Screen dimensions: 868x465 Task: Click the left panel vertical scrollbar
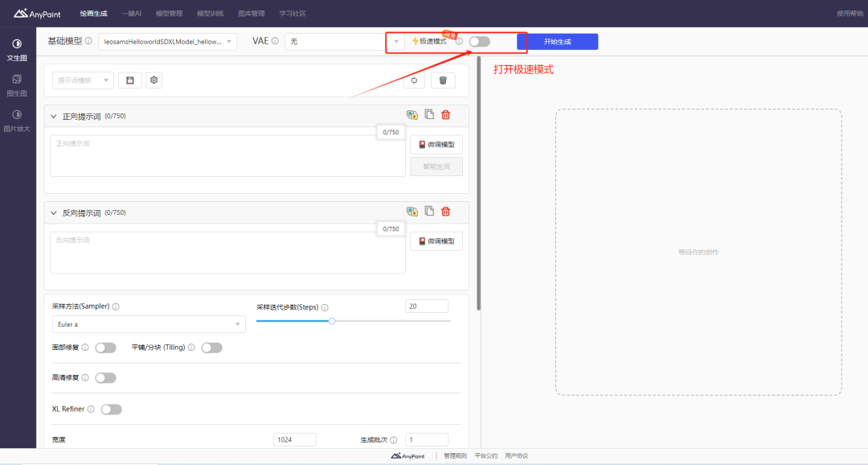pos(478,183)
